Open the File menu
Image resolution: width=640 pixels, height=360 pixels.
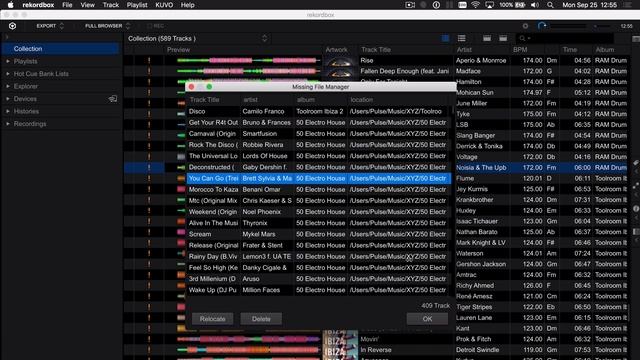(x=67, y=5)
